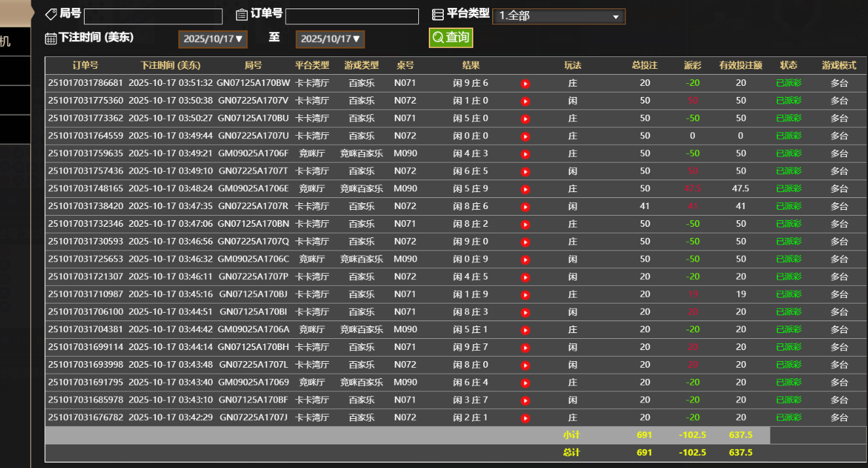Open the 平台类型 dropdown showing 1.全部
The image size is (868, 468).
pyautogui.click(x=559, y=16)
